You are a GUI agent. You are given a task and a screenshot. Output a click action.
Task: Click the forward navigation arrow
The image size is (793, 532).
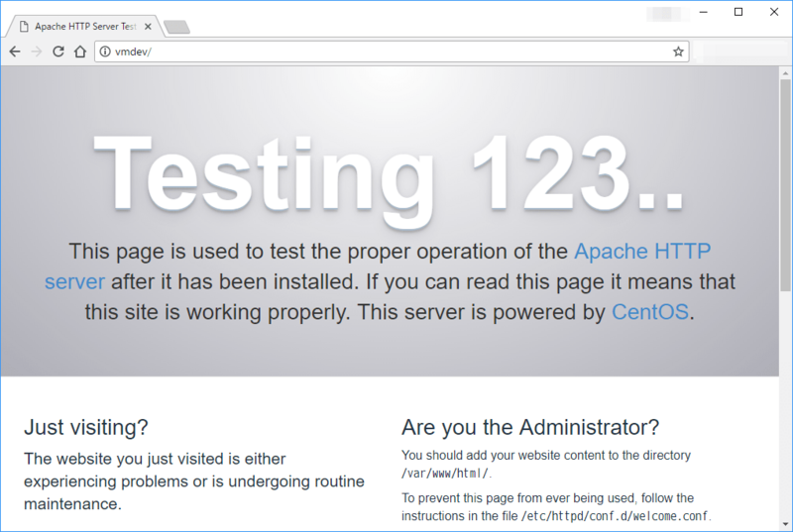(x=37, y=52)
